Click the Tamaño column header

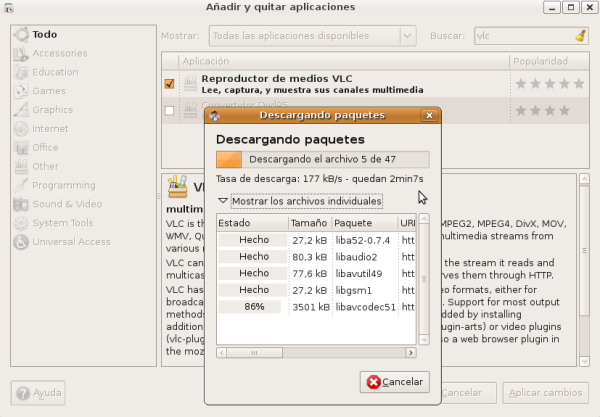(310, 223)
